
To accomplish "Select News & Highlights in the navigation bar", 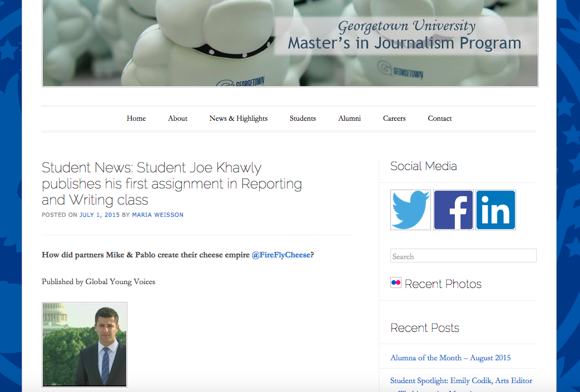I will point(238,118).
